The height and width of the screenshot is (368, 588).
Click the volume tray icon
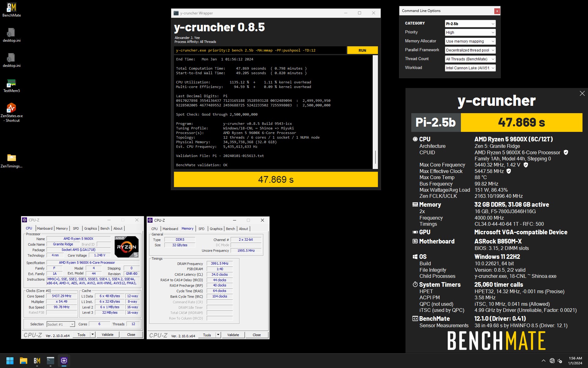point(560,361)
